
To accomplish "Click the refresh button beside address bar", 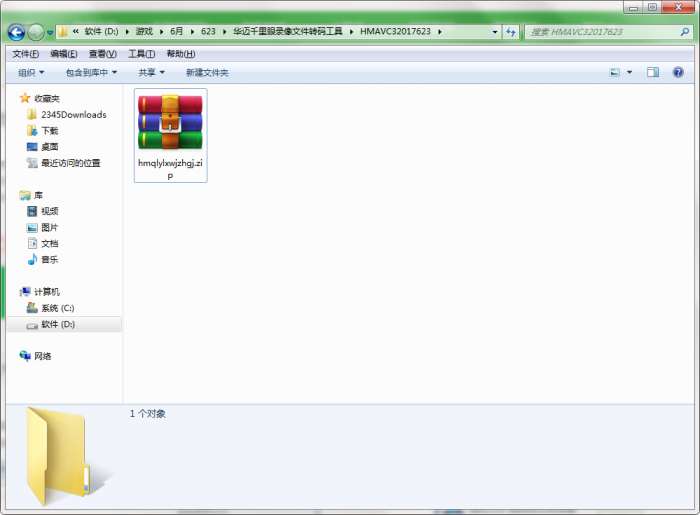I will 510,32.
